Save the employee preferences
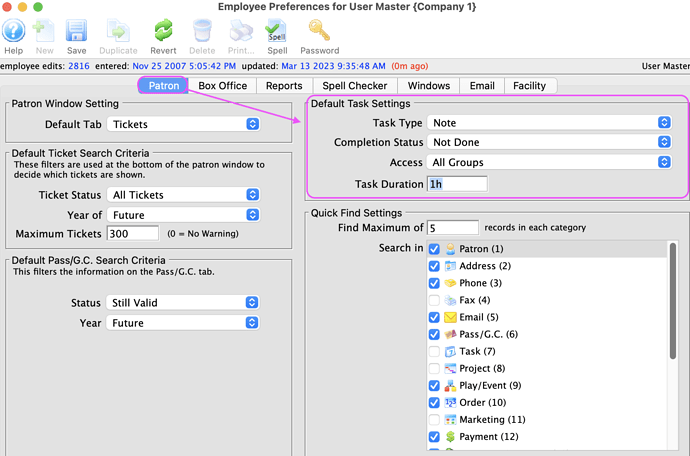The image size is (690, 456). click(77, 31)
